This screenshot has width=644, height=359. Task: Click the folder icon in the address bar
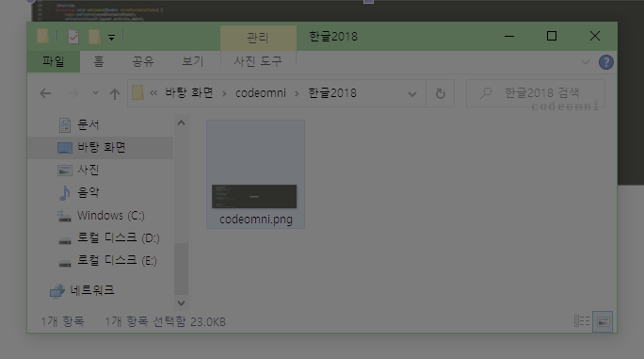(x=138, y=92)
